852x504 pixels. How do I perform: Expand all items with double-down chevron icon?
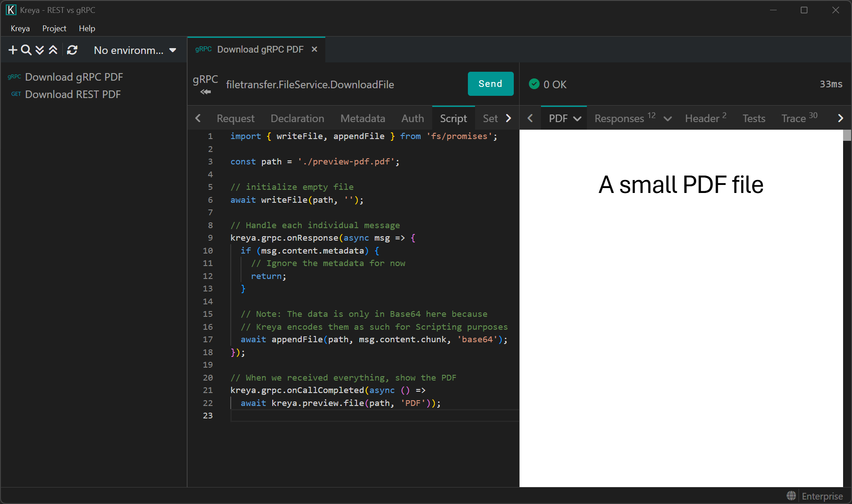(x=40, y=50)
